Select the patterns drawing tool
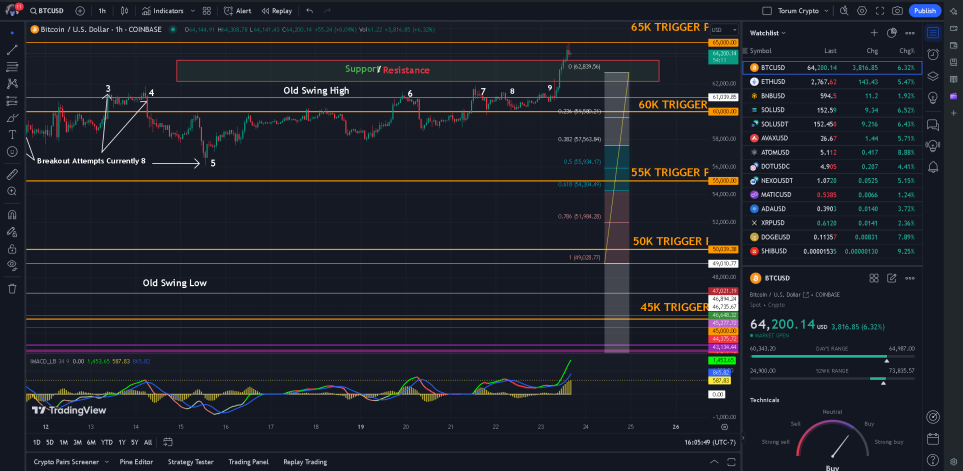The image size is (963, 471). click(12, 84)
